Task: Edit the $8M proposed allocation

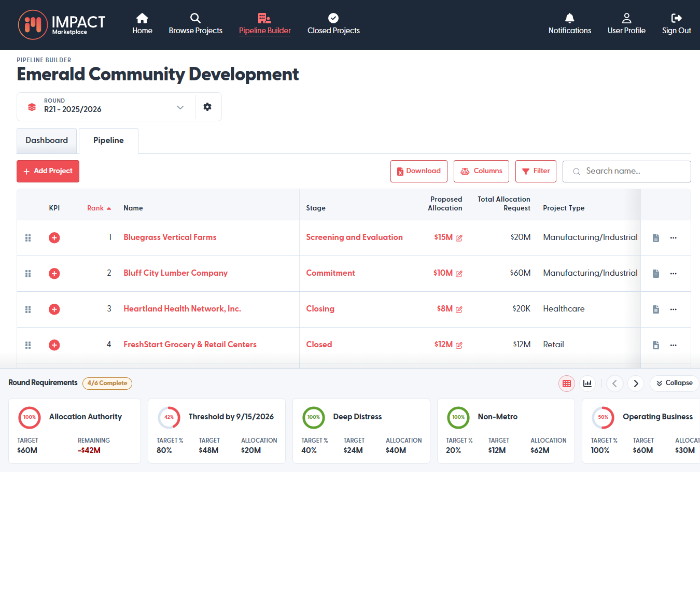Action: [x=459, y=309]
